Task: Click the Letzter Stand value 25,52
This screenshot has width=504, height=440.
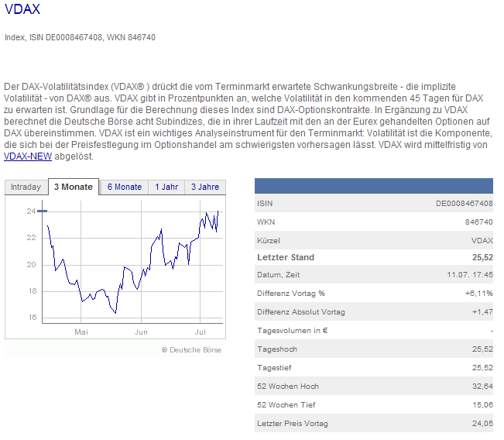Action: (482, 257)
